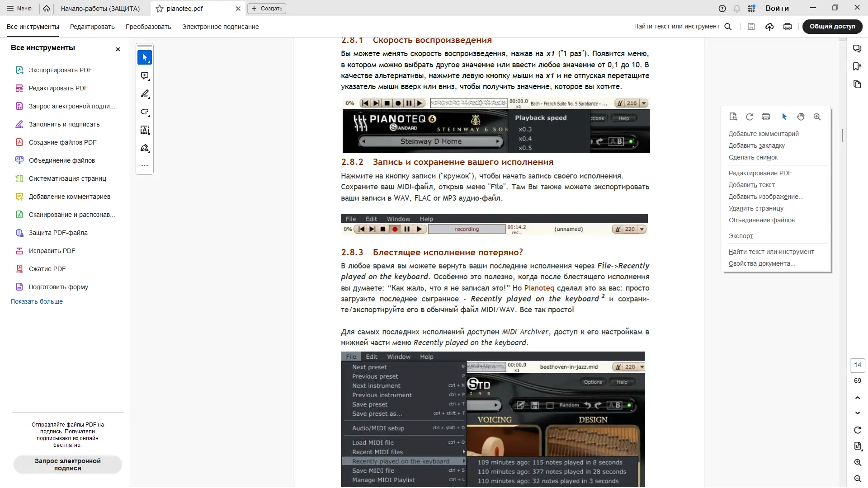
Task: Select the arrow selection tool in quick toolbar
Action: 145,57
